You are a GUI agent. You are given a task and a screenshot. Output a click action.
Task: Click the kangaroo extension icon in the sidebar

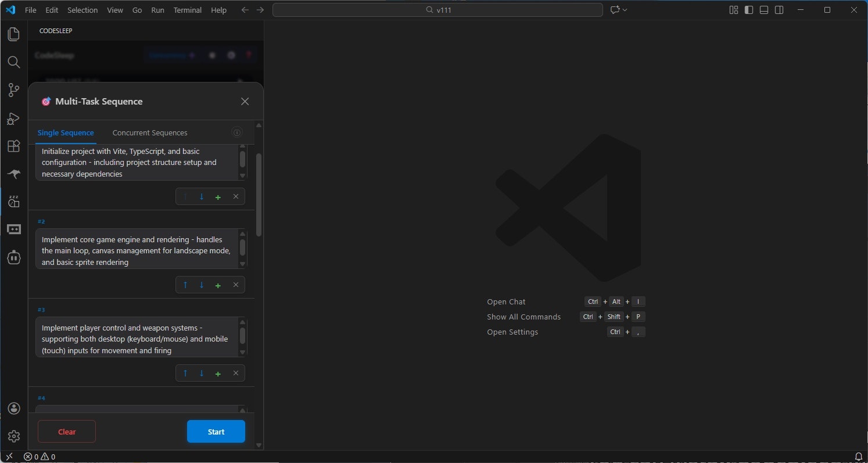[x=14, y=174]
